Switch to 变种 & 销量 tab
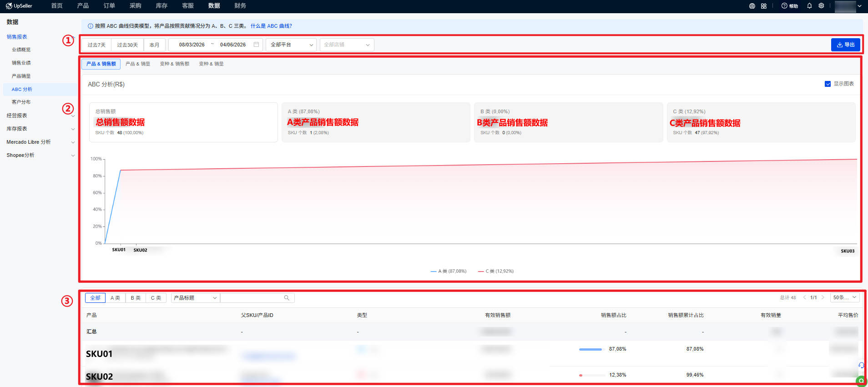 211,64
